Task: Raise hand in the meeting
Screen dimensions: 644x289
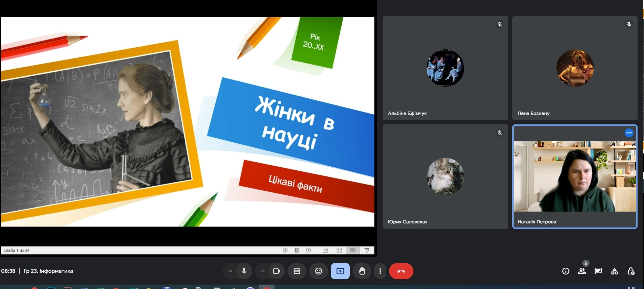Action: (x=362, y=271)
